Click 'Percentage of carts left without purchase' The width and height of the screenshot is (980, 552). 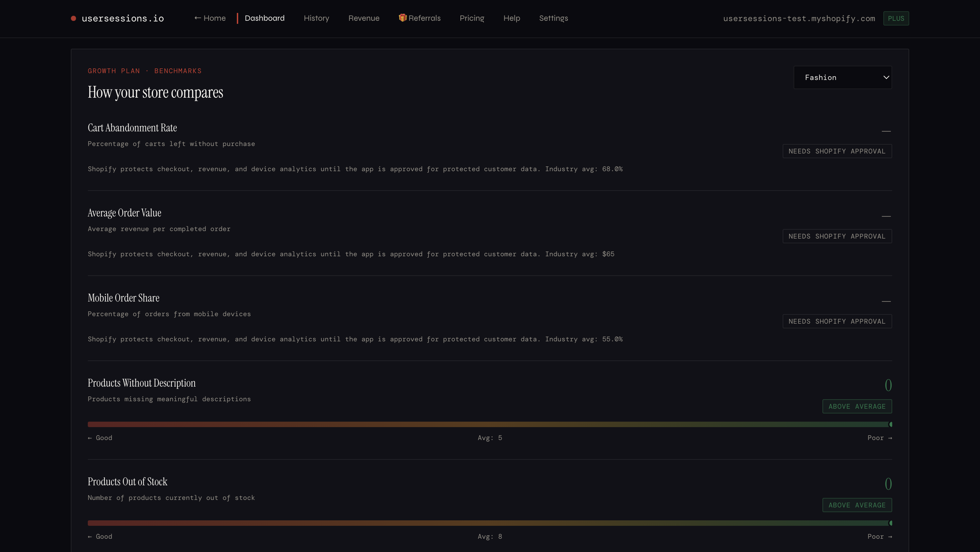pyautogui.click(x=171, y=144)
